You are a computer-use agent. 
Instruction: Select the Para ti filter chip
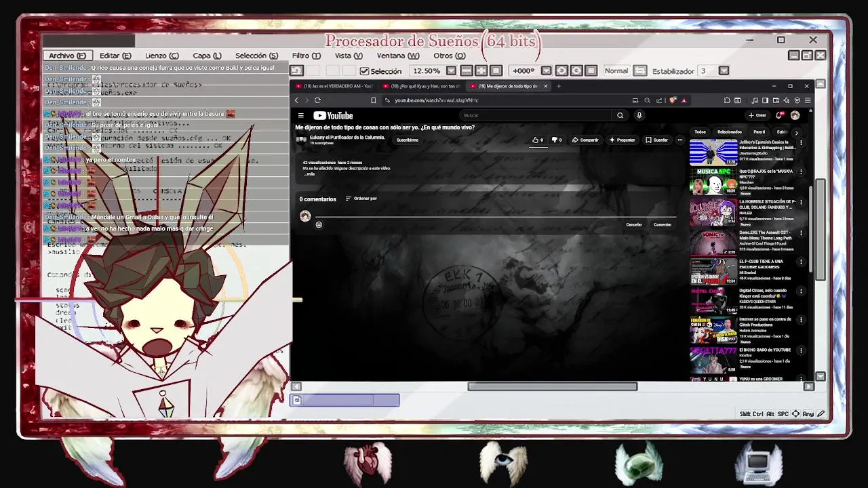pos(759,132)
